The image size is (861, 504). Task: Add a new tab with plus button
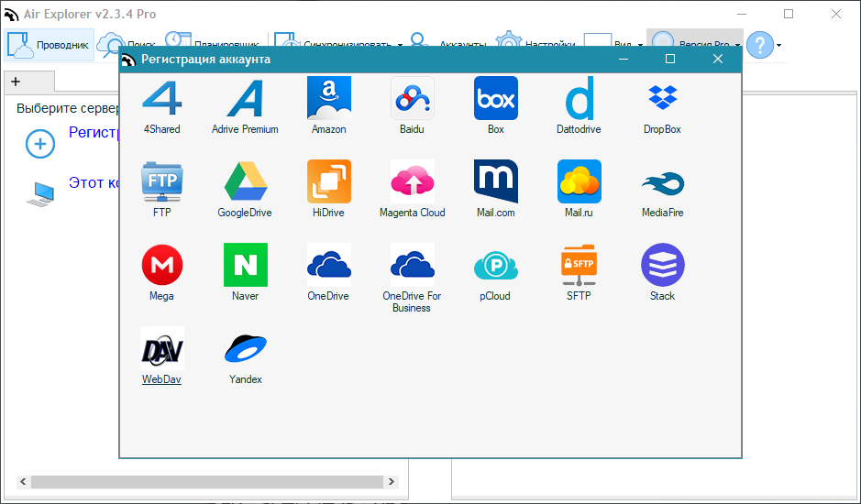(x=16, y=82)
